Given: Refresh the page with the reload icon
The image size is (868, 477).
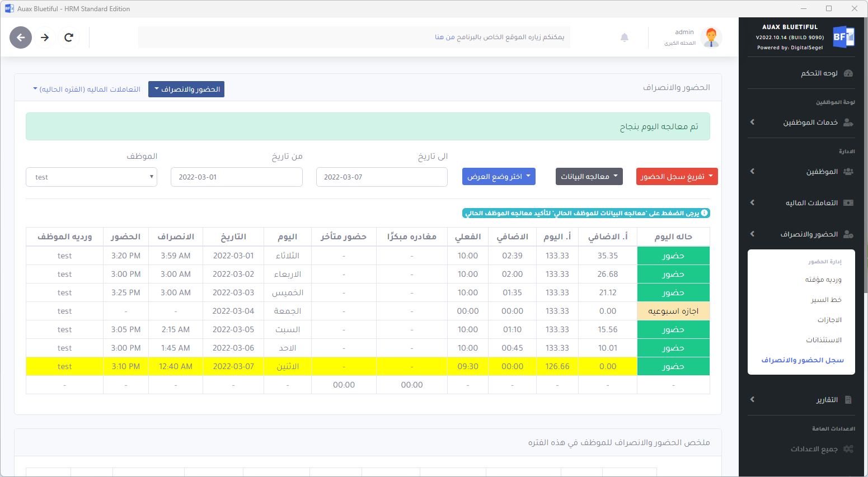Looking at the screenshot, I should (69, 37).
